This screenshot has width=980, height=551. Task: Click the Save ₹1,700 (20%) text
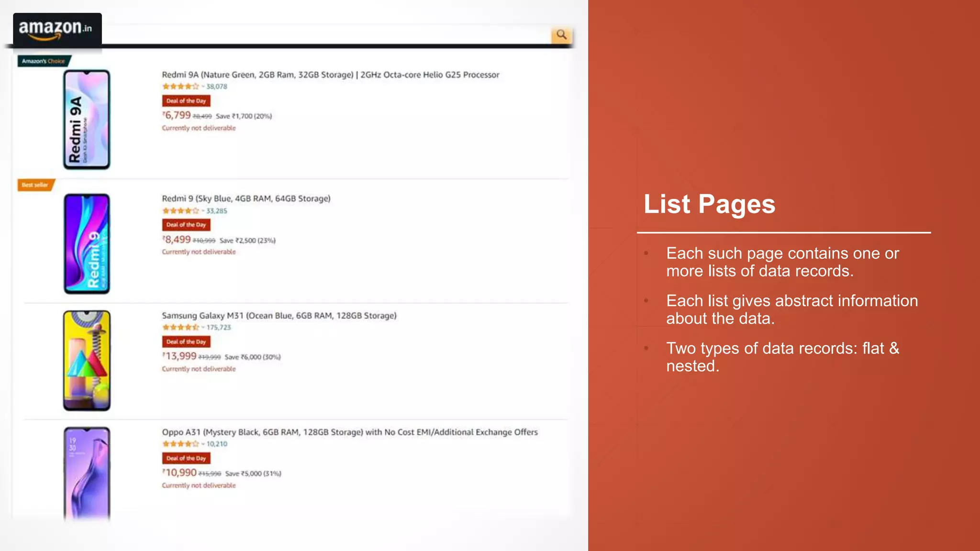(x=244, y=116)
